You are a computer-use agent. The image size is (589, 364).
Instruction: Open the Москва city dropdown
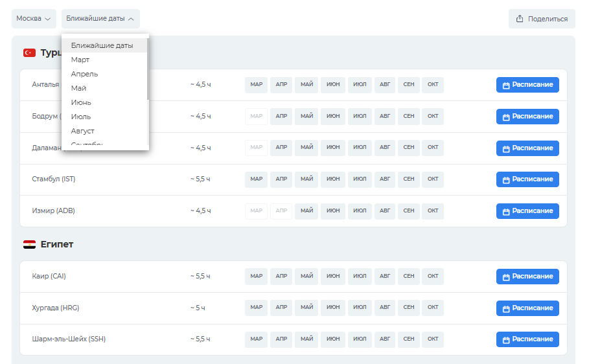[x=34, y=19]
